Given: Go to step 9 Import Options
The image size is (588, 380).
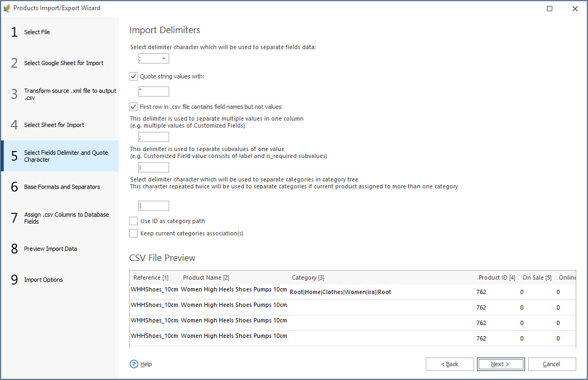Looking at the screenshot, I should pyautogui.click(x=60, y=280).
